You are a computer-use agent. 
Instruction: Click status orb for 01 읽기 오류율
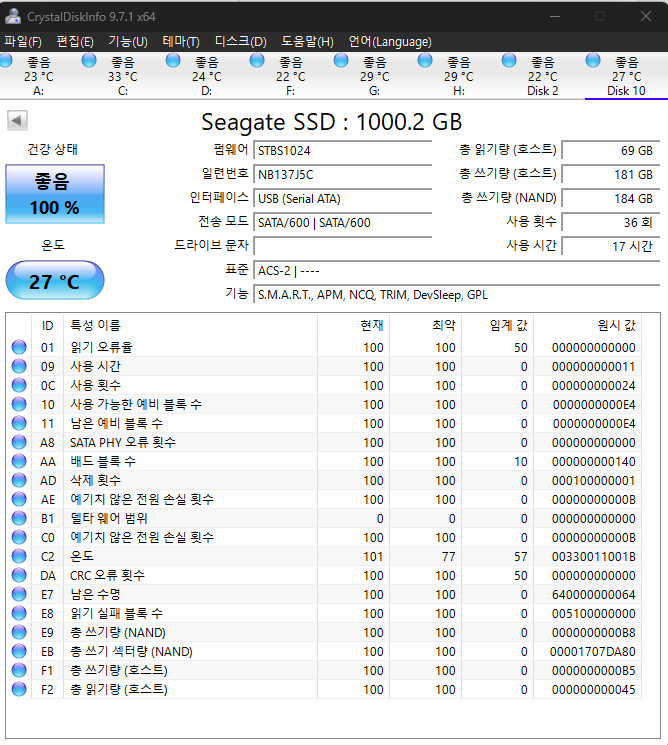click(x=19, y=347)
